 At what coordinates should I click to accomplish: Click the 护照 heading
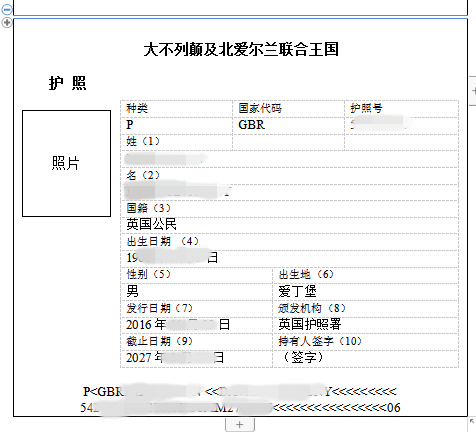(68, 83)
